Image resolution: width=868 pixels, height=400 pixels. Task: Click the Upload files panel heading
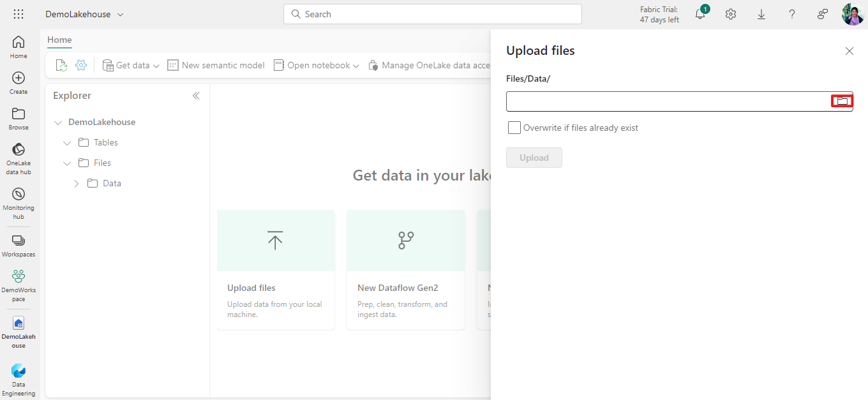pyautogui.click(x=541, y=50)
